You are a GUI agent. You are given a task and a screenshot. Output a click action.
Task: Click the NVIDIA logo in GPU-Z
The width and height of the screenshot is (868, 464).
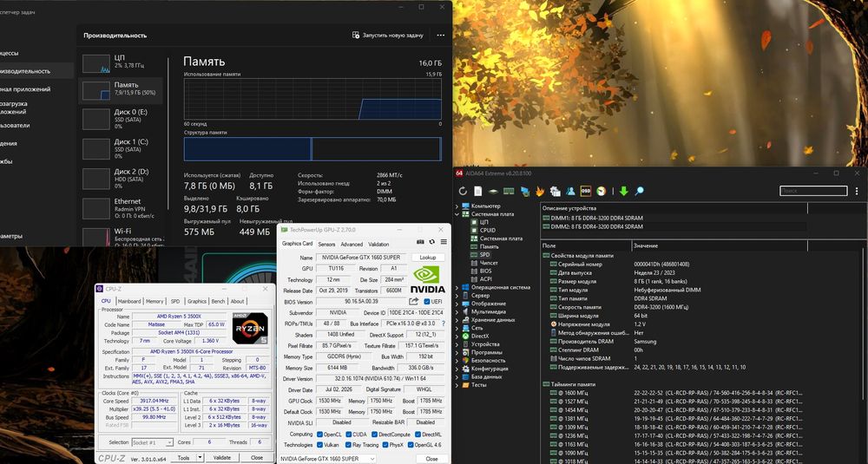click(427, 279)
